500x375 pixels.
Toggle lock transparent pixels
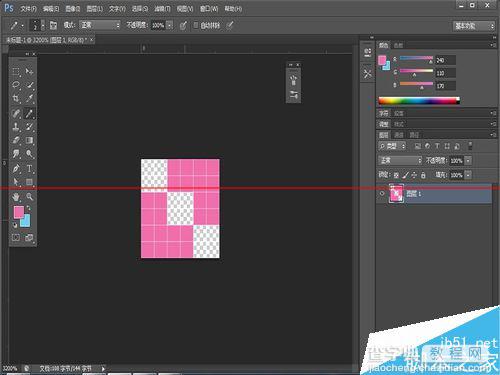(x=396, y=175)
